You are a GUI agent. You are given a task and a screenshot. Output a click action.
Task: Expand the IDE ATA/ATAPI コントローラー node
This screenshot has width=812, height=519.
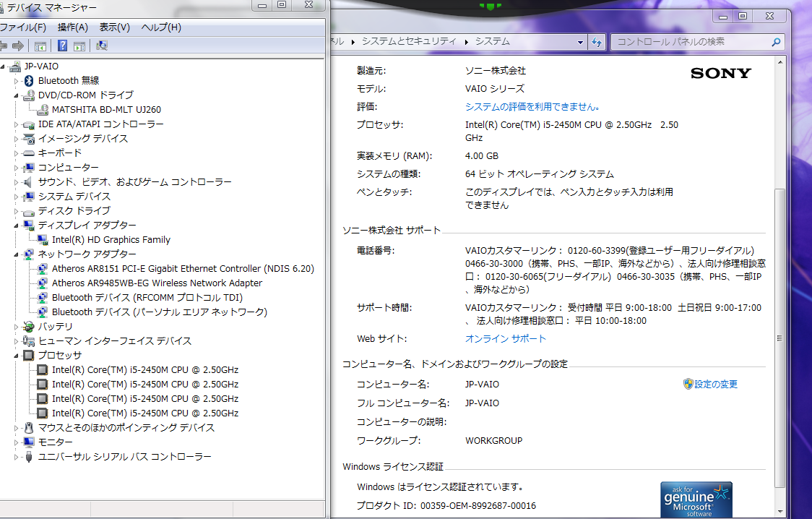click(16, 124)
